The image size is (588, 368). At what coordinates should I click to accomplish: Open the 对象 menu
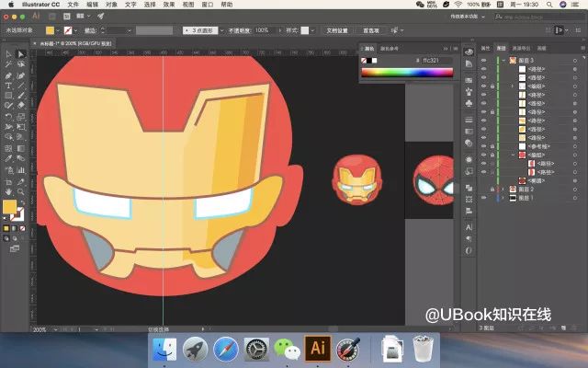coord(111,5)
